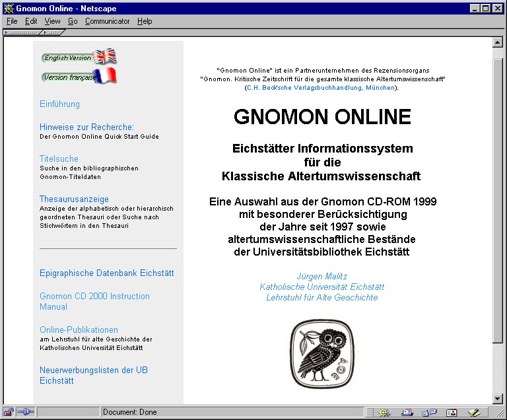Click the Katholische Universität Eichstätt link

click(322, 287)
